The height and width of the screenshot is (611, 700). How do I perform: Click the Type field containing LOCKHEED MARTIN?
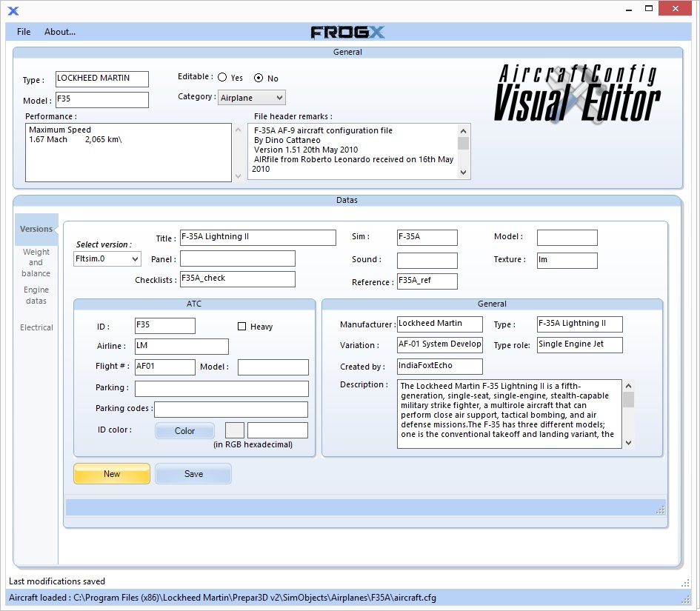tap(102, 79)
